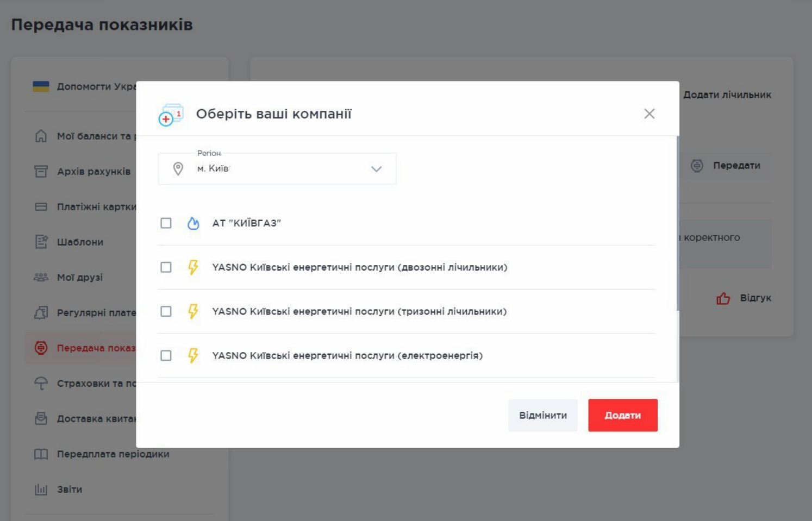812x521 pixels.
Task: Click the template icon for Шаблони
Action: [41, 242]
